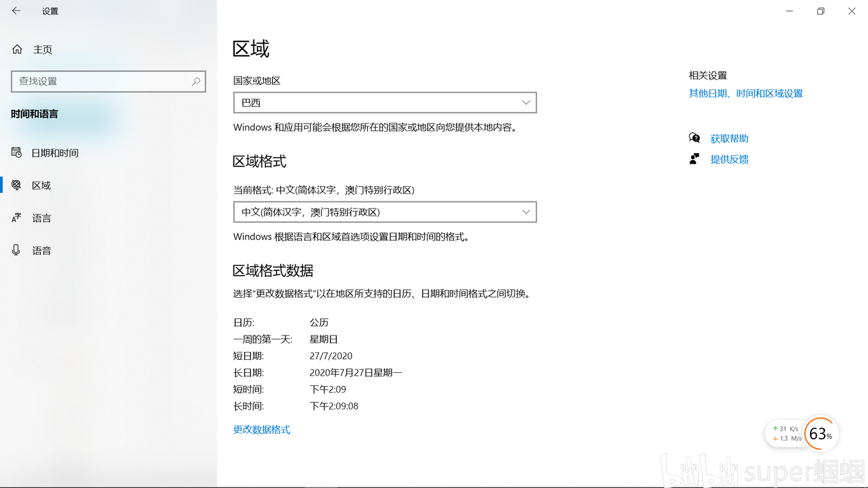
Task: Open 日期和时间 settings page
Action: 109,153
